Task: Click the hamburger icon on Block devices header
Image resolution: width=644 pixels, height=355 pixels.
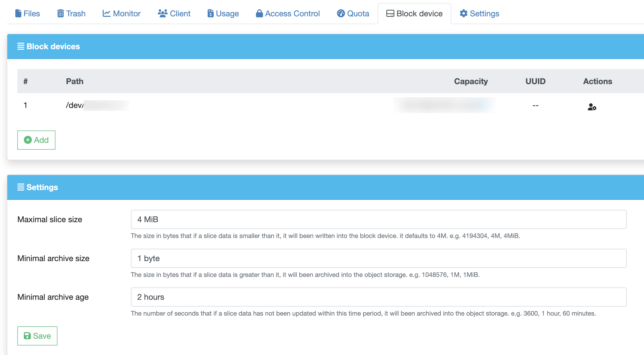Action: pos(20,46)
